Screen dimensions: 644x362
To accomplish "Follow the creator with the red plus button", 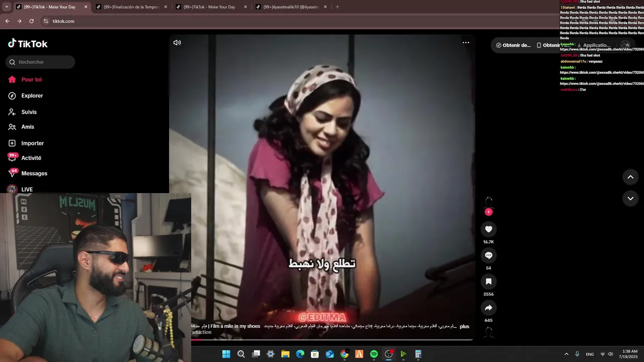I will coord(489,212).
